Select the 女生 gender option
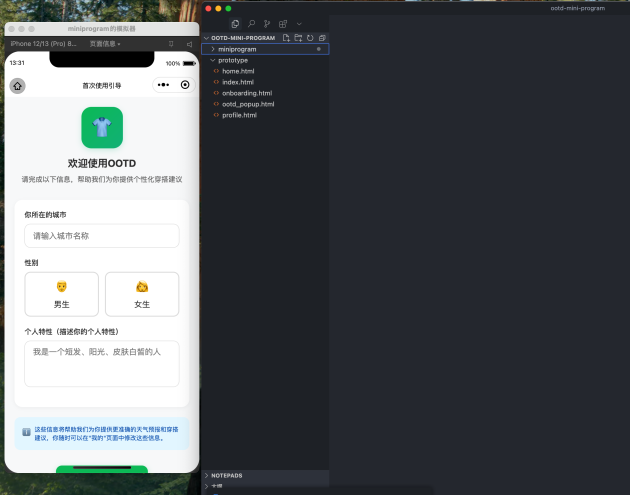Image resolution: width=630 pixels, height=495 pixels. (x=142, y=294)
